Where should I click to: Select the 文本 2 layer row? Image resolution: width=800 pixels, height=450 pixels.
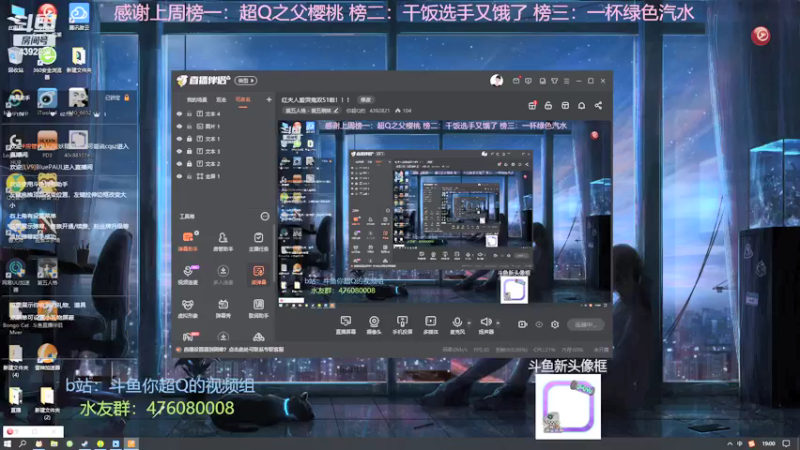tap(224, 164)
